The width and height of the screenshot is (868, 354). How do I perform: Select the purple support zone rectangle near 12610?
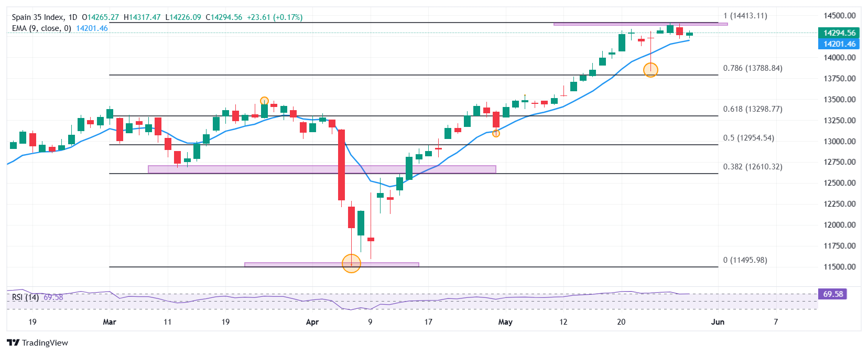click(322, 169)
